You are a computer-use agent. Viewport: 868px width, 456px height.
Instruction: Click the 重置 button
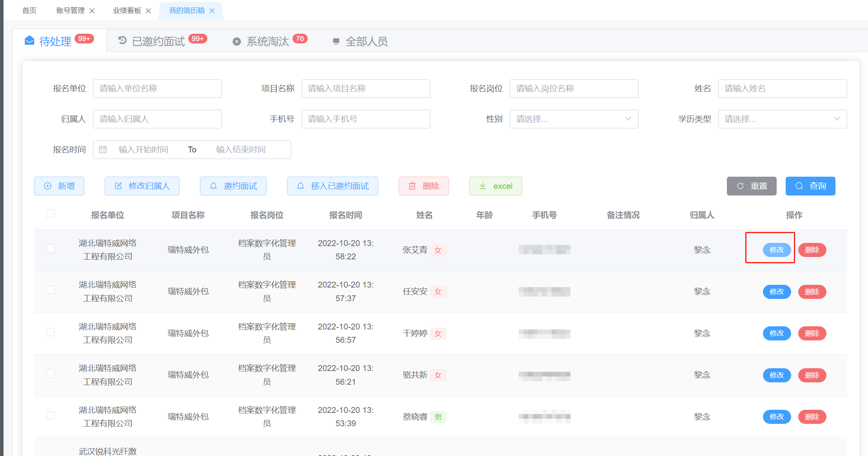[x=752, y=186]
